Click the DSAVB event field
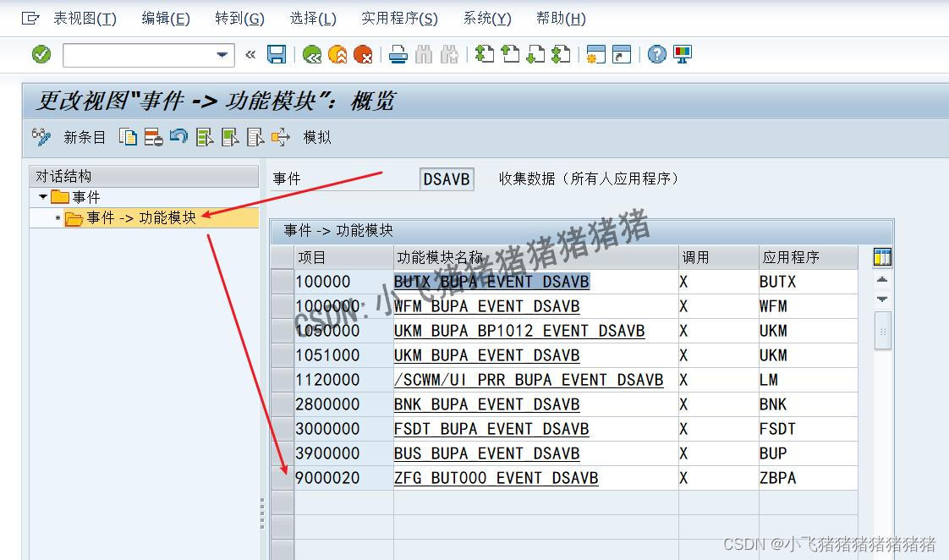 click(x=447, y=179)
